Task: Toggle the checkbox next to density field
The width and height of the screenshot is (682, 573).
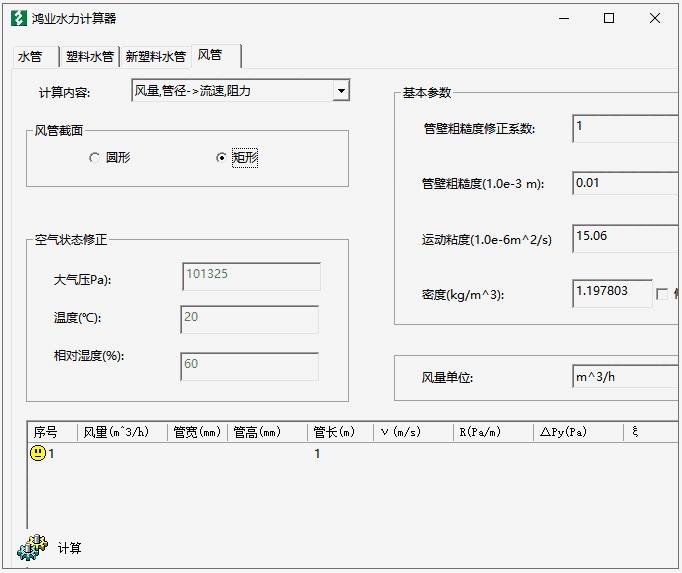Action: tap(662, 294)
